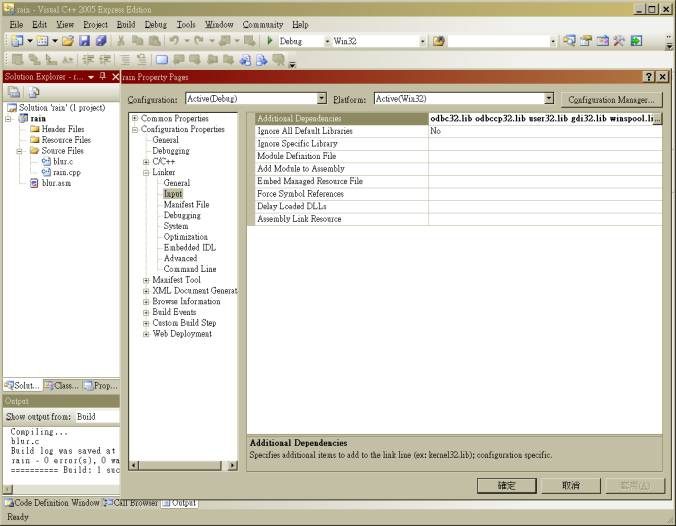This screenshot has height=526, width=676.
Task: Select Manifest File under Linker
Action: coord(186,205)
